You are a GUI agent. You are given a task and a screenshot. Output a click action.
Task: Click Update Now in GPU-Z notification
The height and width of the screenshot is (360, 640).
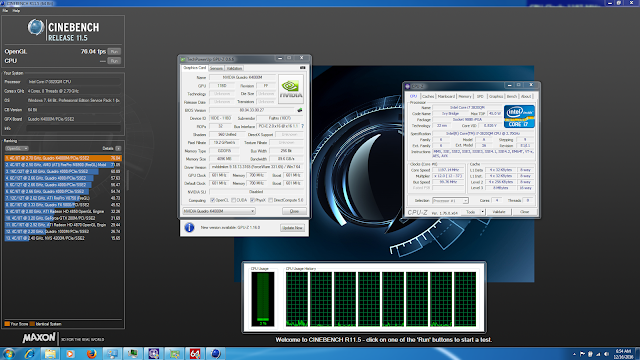pos(292,228)
